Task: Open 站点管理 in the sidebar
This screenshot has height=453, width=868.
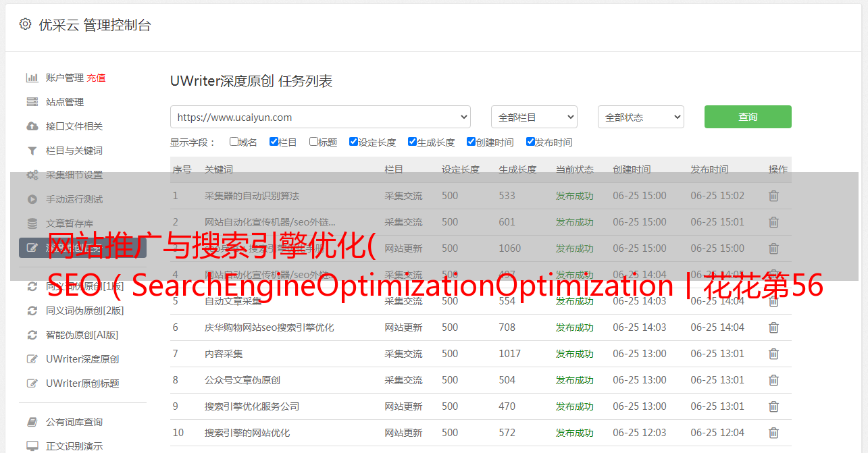Action: tap(65, 102)
